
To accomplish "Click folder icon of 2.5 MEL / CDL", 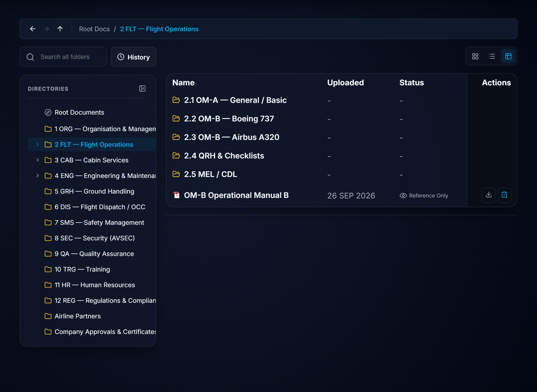I will pos(176,174).
